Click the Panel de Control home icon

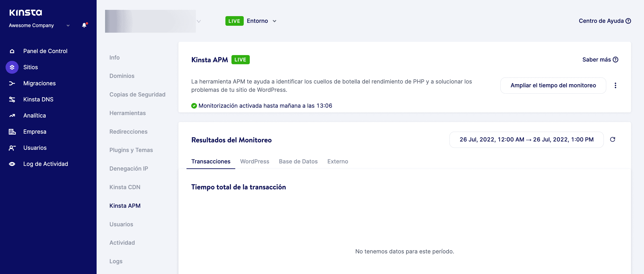pos(12,51)
